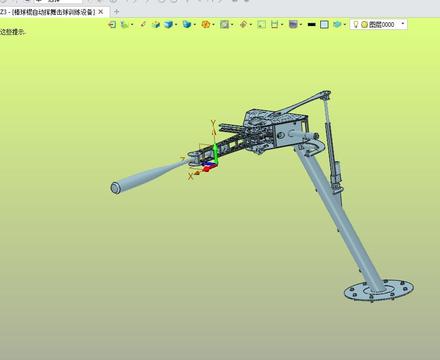Expand dropdown arrow beside blue shaded cube
Viewport: 440px width, 360px height.
point(176,24)
